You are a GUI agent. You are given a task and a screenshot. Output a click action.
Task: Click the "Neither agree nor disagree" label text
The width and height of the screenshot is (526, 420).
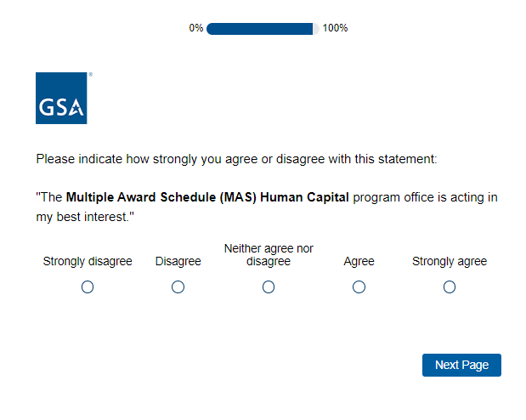pos(269,254)
